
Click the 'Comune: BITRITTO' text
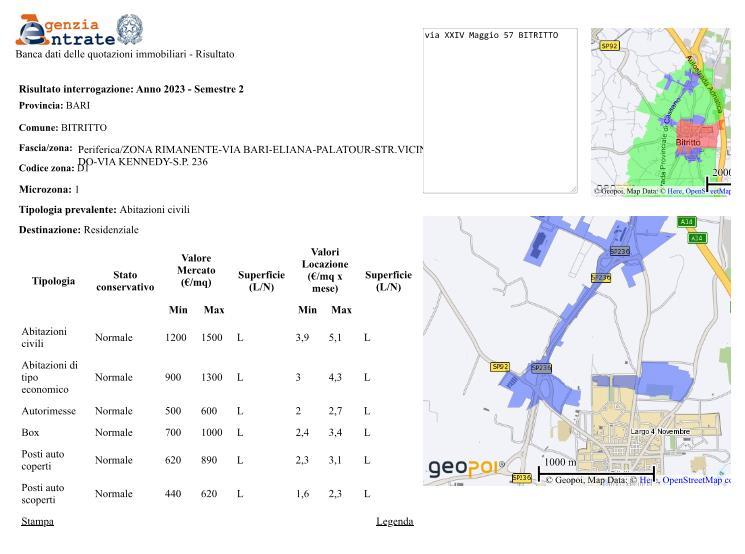63,128
